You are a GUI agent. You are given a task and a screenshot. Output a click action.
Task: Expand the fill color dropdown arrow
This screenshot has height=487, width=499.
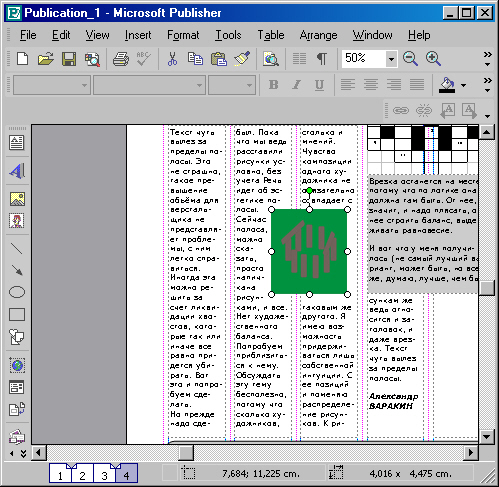(464, 85)
